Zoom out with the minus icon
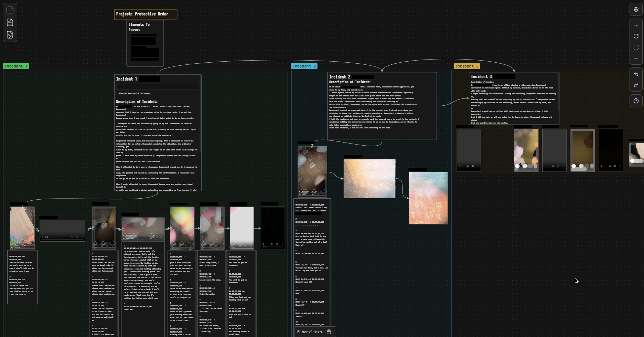Screen dimensions: 644x337 636,58
